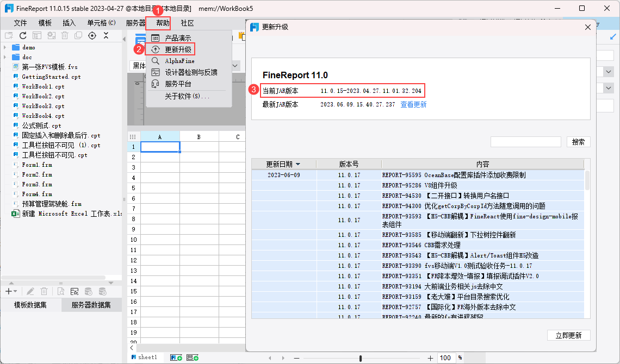The height and width of the screenshot is (364, 620).
Task: Click the zoom out minus icon
Action: [296, 358]
